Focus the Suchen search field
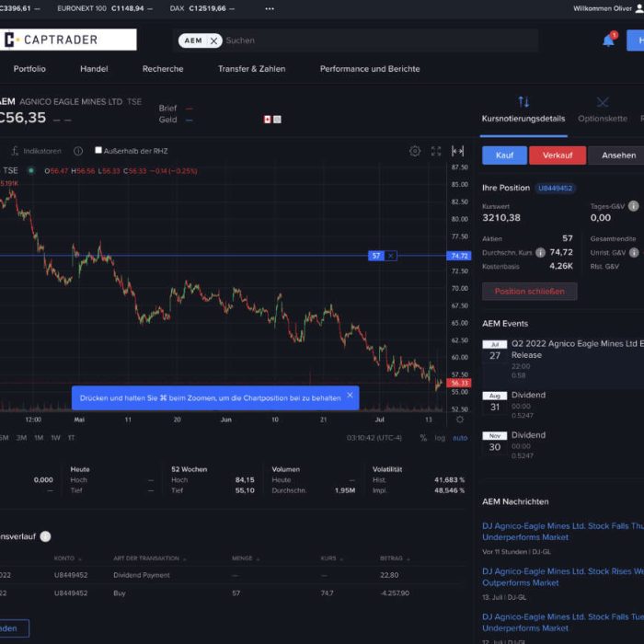Viewport: 644px width, 644px height. click(380, 40)
